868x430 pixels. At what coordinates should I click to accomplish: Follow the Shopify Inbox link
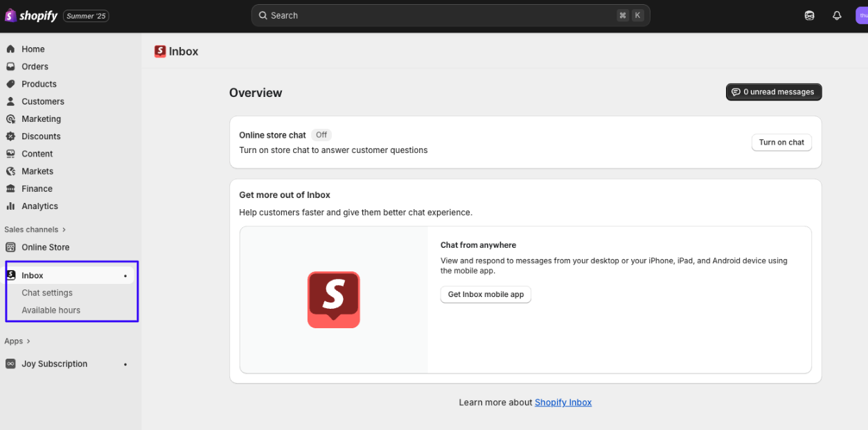pos(563,402)
